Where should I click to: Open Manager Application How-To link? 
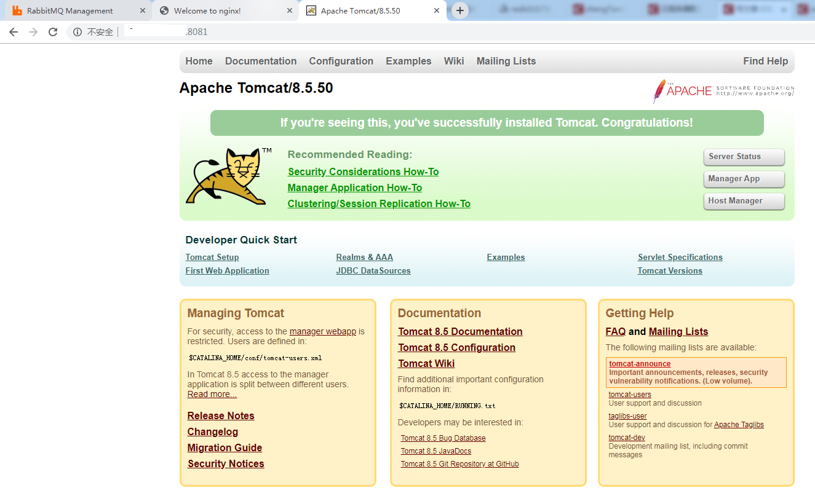355,188
